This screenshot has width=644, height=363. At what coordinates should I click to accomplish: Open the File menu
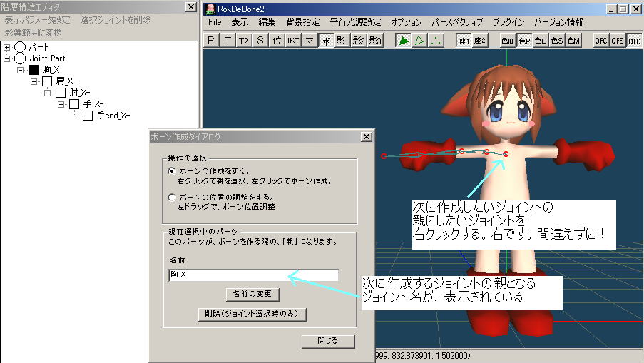pos(215,22)
